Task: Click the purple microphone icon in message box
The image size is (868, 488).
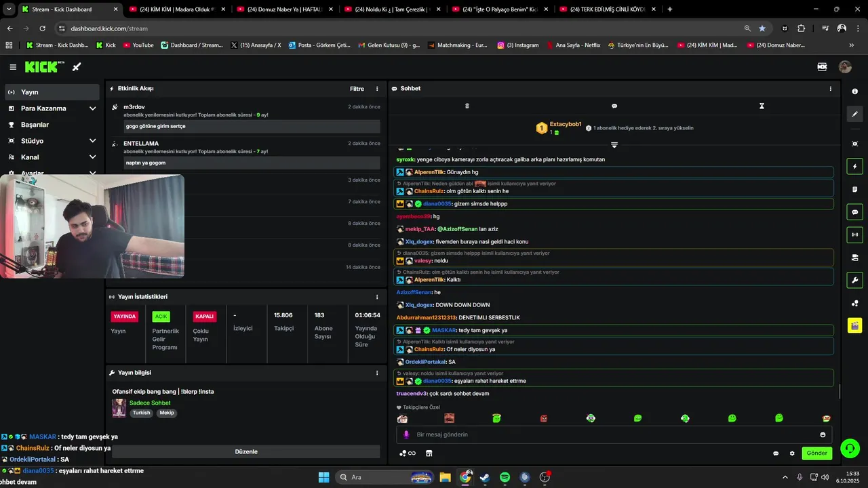Action: (x=406, y=434)
